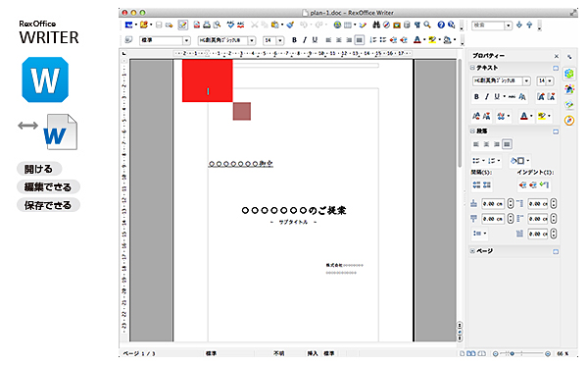Toggle Bold in the formatting toolbar
The image size is (588, 366).
(294, 40)
